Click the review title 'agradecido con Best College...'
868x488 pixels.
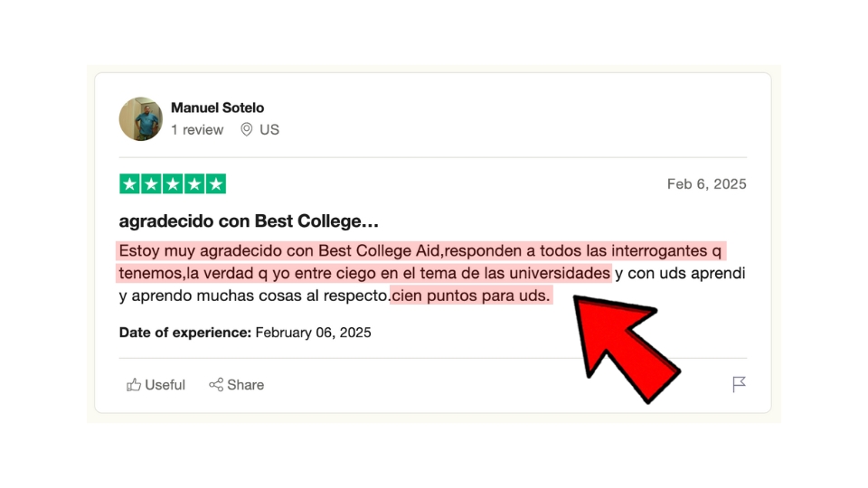coord(249,221)
